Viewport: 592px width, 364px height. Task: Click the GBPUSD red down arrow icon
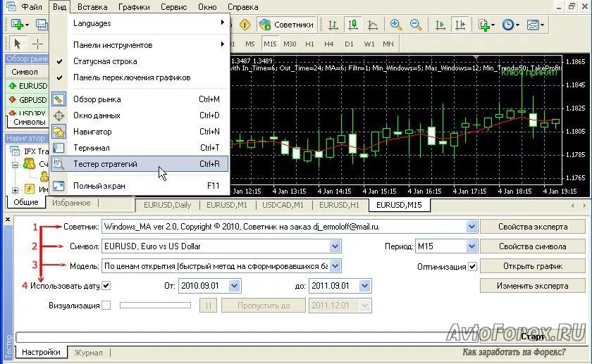pos(13,99)
